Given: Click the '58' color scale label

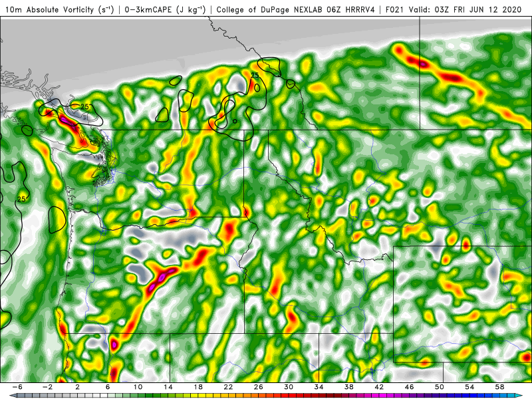Looking at the screenshot, I should pos(500,387).
